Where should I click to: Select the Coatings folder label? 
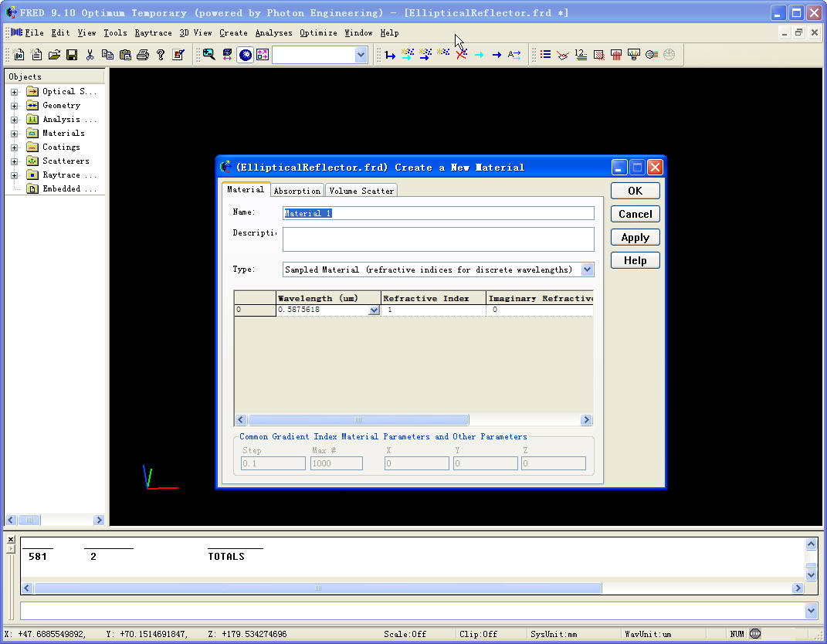point(61,147)
